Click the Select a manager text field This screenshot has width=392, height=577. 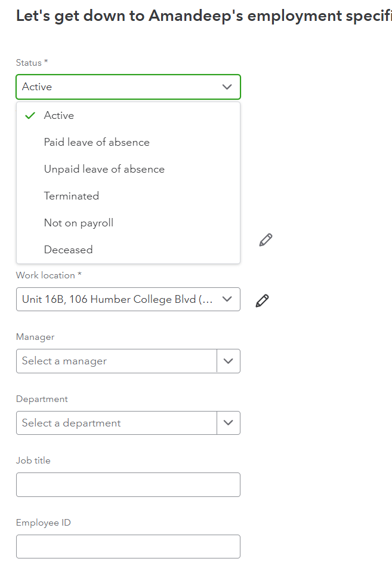(116, 361)
